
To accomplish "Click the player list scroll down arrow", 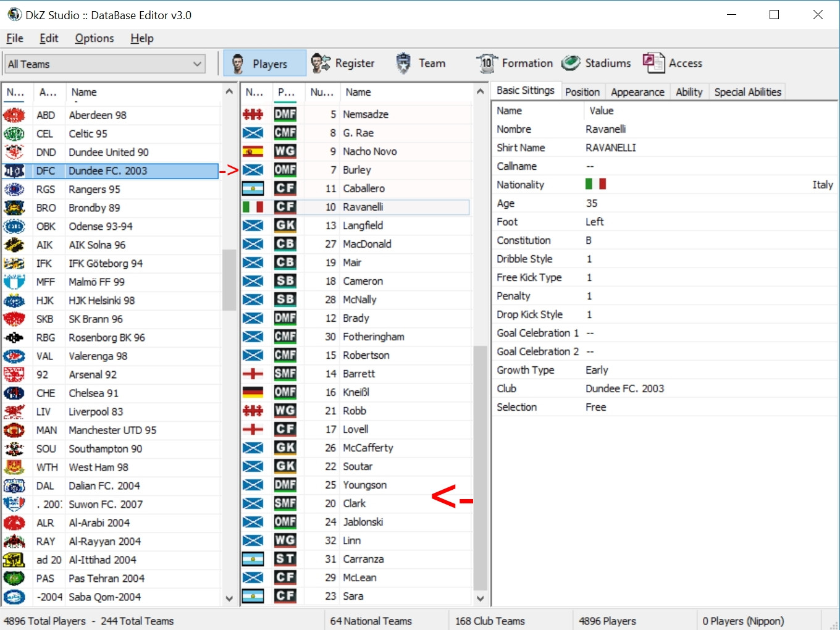I will (x=481, y=598).
